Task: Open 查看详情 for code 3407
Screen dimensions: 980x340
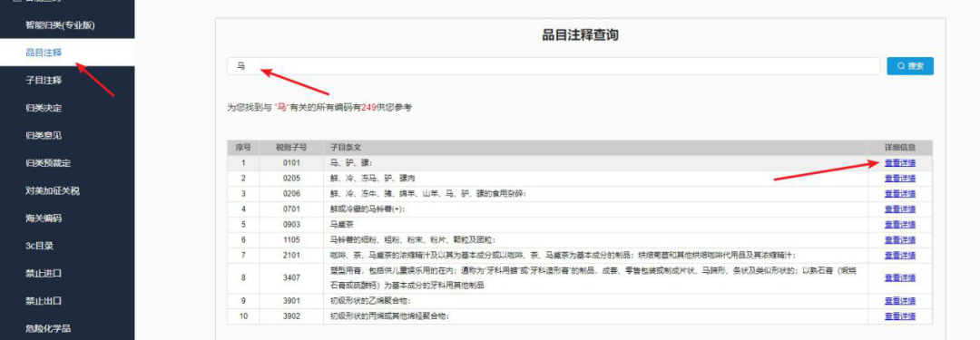Action: click(x=900, y=278)
